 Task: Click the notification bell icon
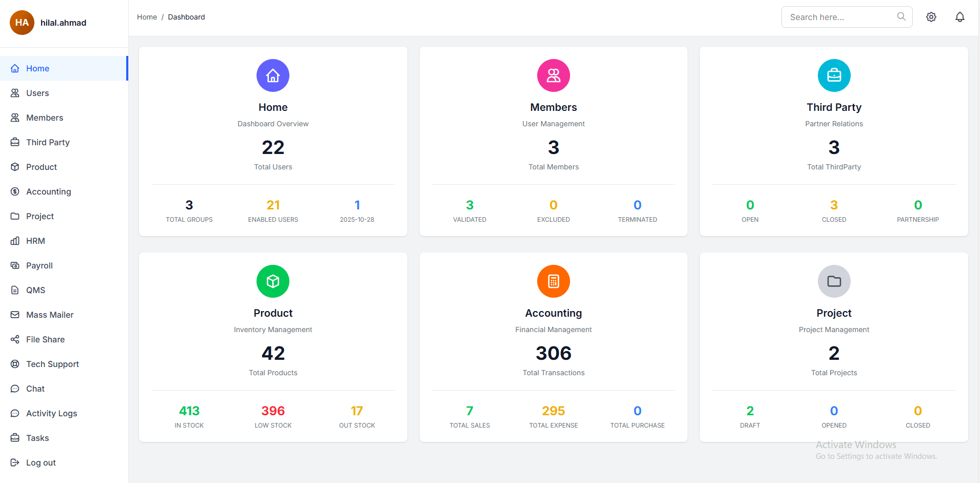(x=960, y=17)
